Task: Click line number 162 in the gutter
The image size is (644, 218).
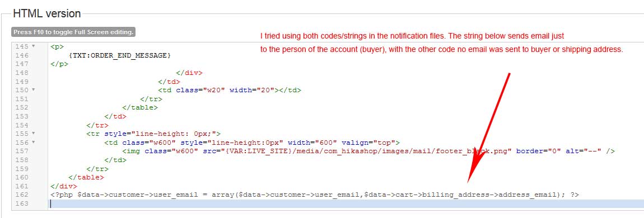Action: 22,195
